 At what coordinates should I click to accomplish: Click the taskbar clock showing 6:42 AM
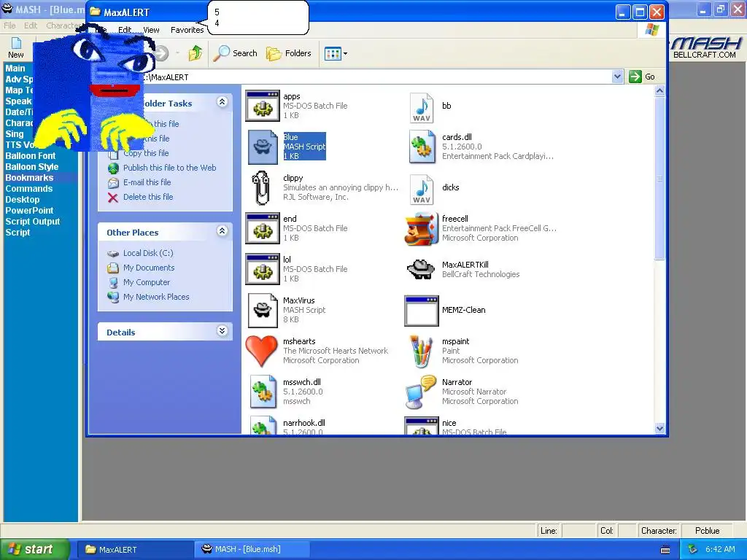(x=720, y=549)
